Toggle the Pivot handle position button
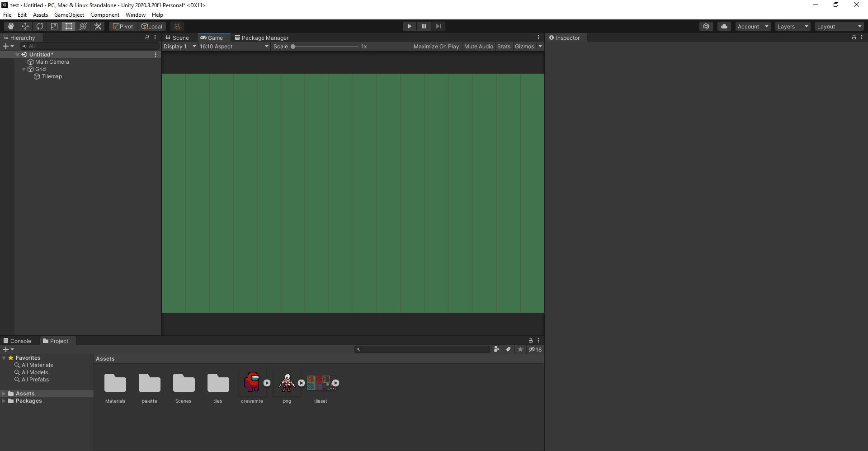This screenshot has height=451, width=868. coord(123,26)
